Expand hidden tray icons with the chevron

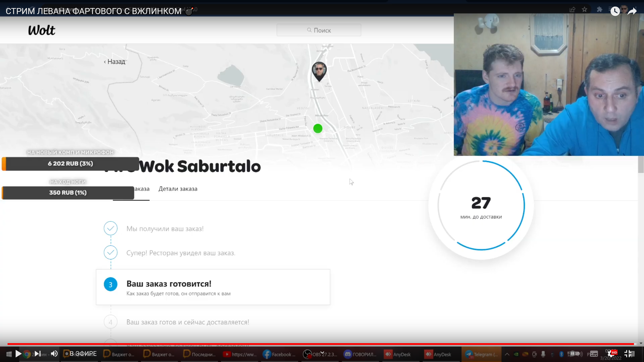click(507, 354)
